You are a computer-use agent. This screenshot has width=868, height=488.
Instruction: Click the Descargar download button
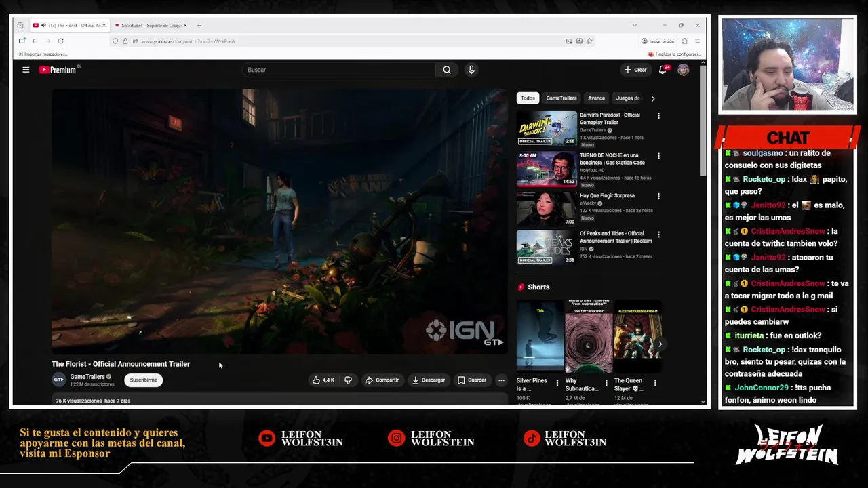click(429, 380)
